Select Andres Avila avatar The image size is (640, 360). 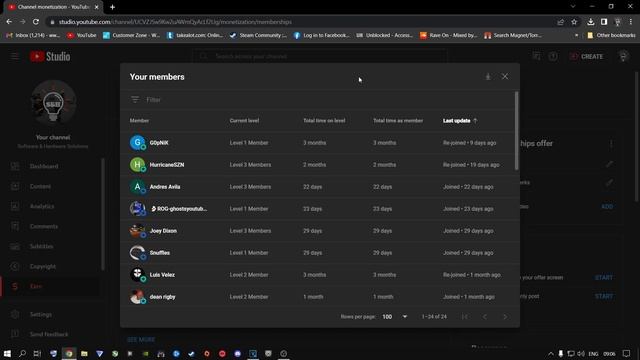pos(138,187)
